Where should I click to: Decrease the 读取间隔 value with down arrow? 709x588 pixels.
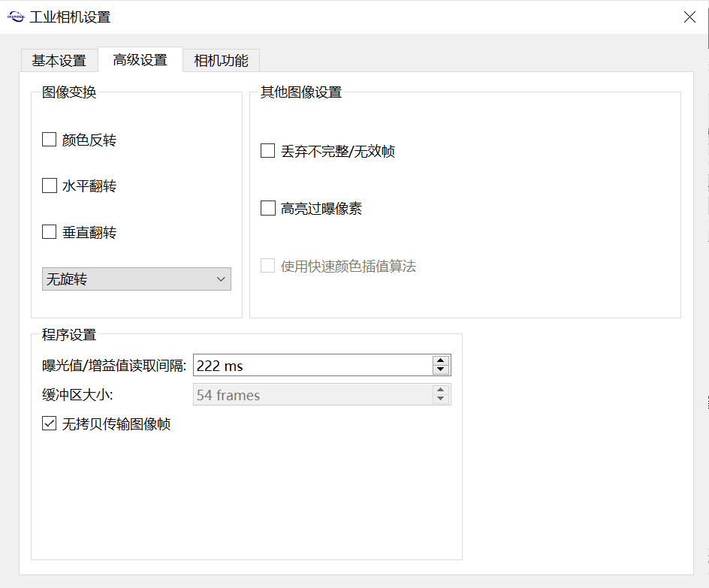441,370
